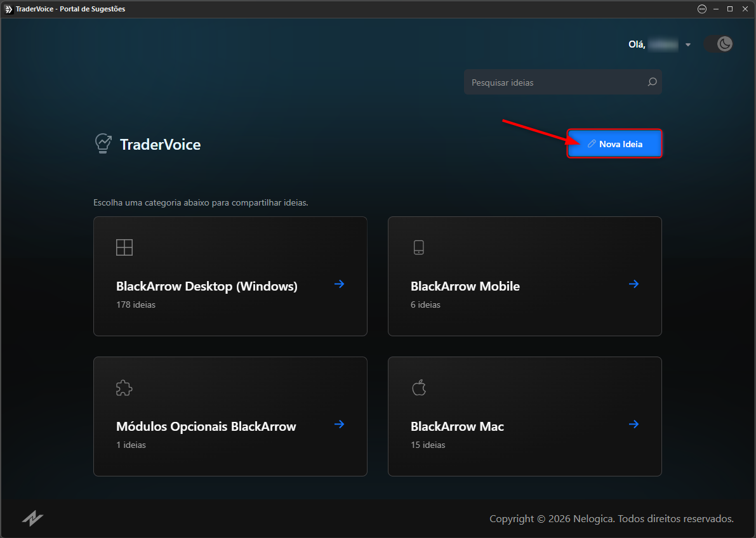Viewport: 756px width, 538px height.
Task: Open the Módulos Opcionais BlackArrow category
Action: tap(230, 417)
